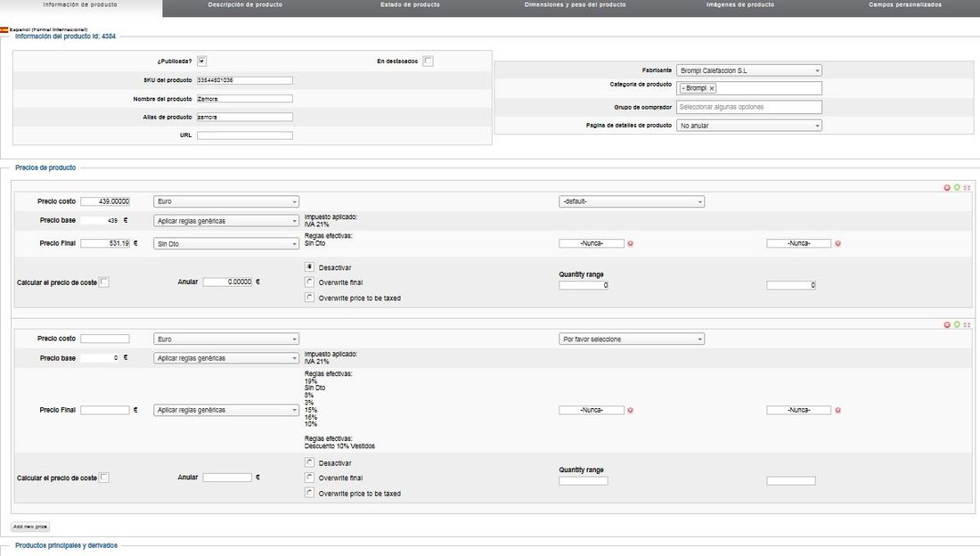Click the SKU del producto field
Viewport: 980px width, 556px height.
pyautogui.click(x=244, y=80)
